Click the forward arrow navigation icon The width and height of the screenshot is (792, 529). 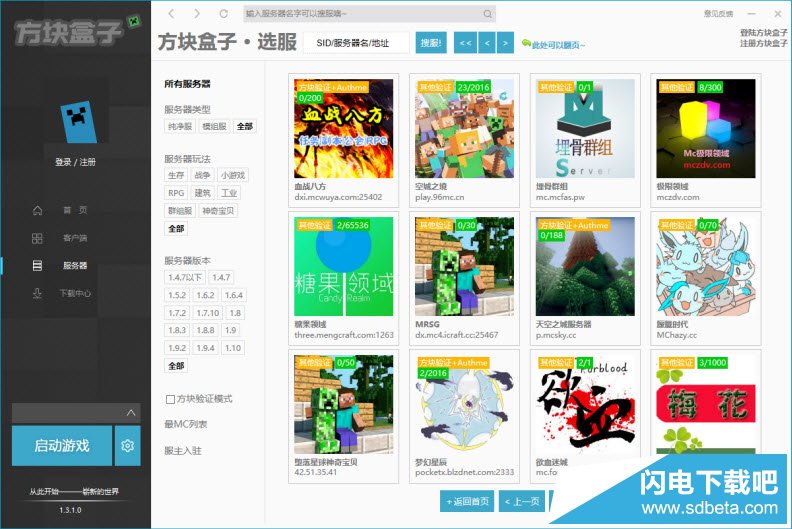tap(197, 14)
